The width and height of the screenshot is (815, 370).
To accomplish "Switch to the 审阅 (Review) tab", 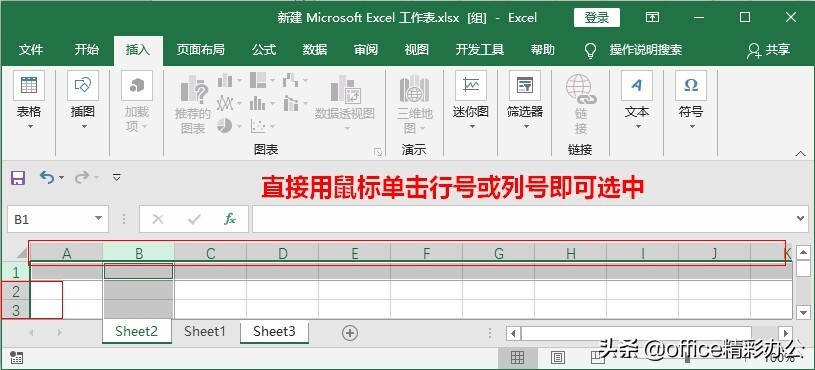I will pos(366,50).
